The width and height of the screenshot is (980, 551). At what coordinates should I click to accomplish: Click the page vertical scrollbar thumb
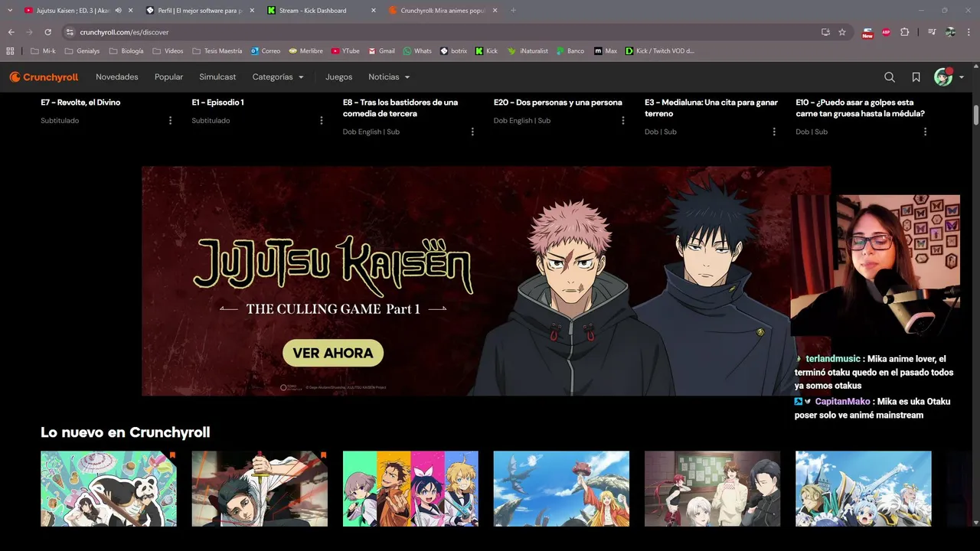pos(976,115)
